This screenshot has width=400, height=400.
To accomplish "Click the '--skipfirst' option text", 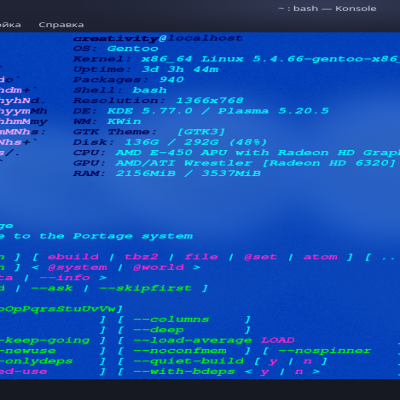I will (x=145, y=288).
